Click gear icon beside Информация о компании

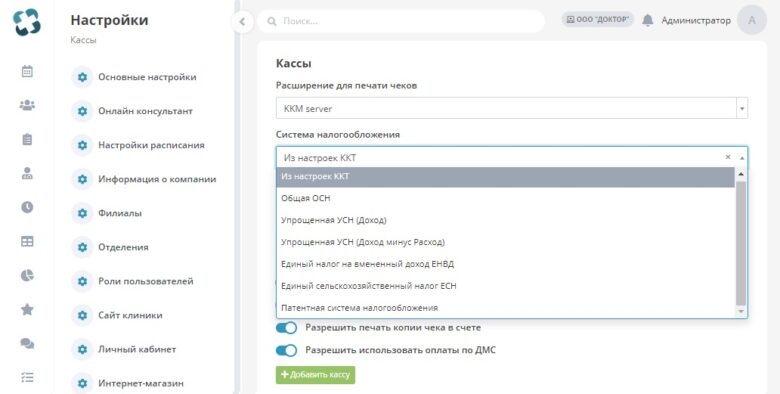83,179
